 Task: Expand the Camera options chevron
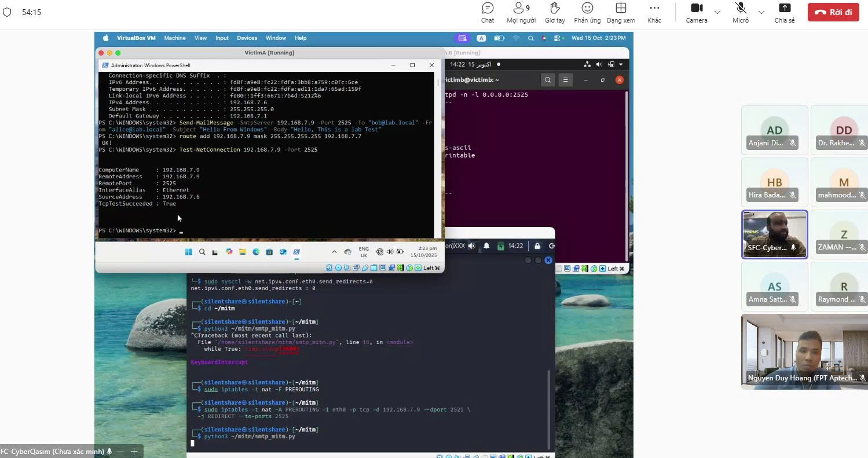[x=717, y=12]
